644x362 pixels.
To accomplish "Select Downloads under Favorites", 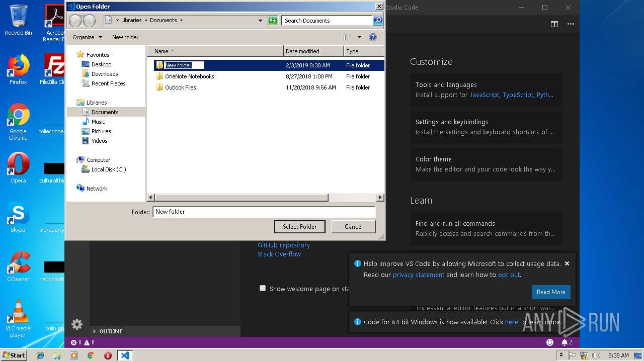I will pyautogui.click(x=105, y=74).
